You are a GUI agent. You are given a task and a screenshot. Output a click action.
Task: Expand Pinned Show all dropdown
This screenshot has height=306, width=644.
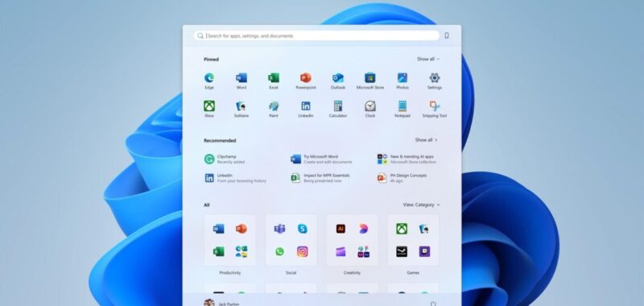428,59
